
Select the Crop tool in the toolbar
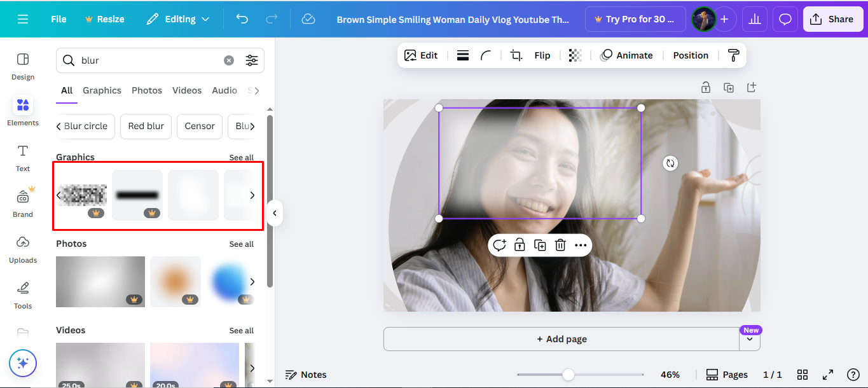516,55
